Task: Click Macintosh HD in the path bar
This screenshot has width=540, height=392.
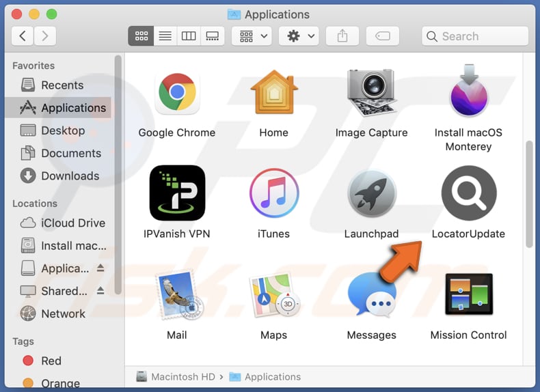Action: point(176,377)
